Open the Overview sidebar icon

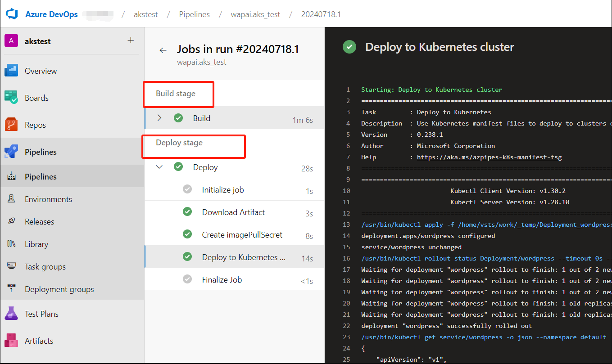tap(11, 71)
